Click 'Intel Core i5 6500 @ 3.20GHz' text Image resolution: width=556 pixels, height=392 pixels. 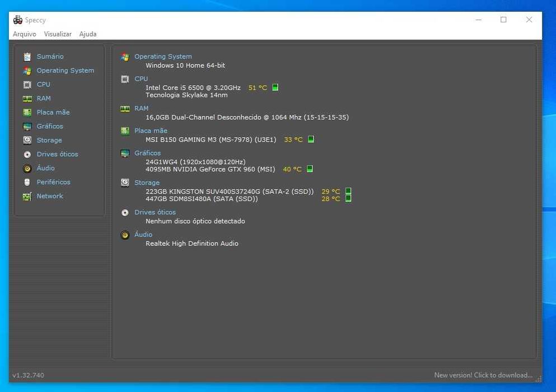pos(193,87)
